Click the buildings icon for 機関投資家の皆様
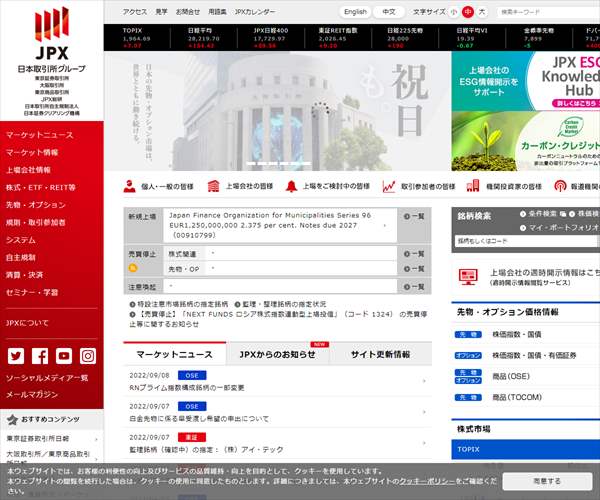 [473, 186]
